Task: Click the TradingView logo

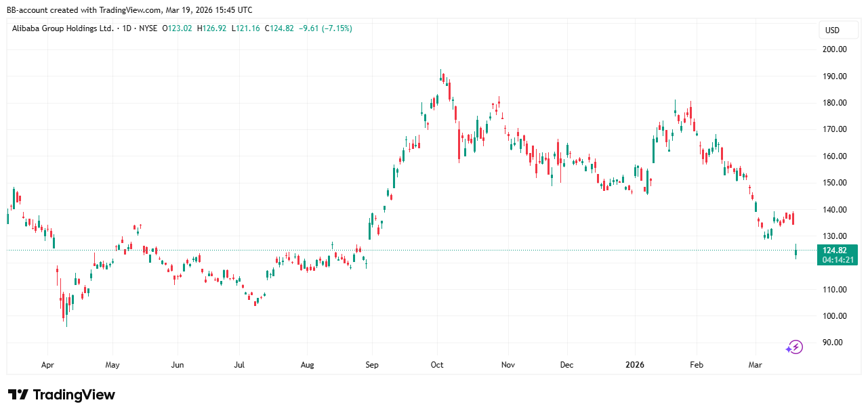Action: 62,395
